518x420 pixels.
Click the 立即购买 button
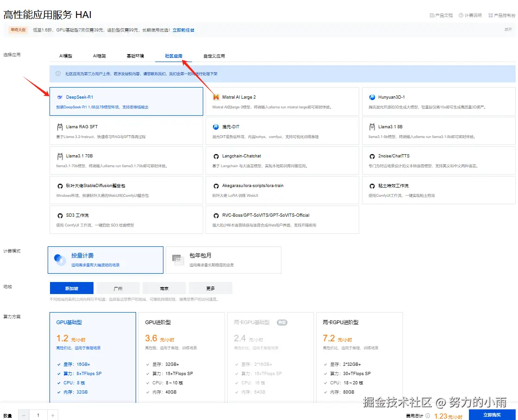point(492,415)
